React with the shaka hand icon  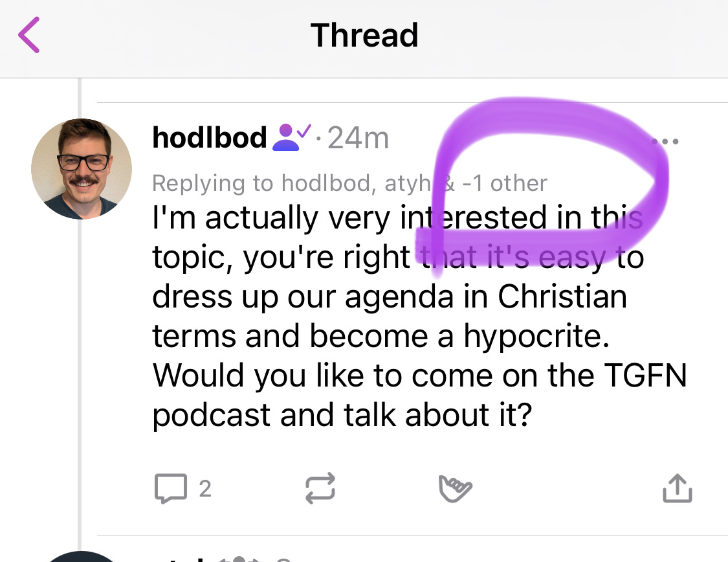click(455, 489)
